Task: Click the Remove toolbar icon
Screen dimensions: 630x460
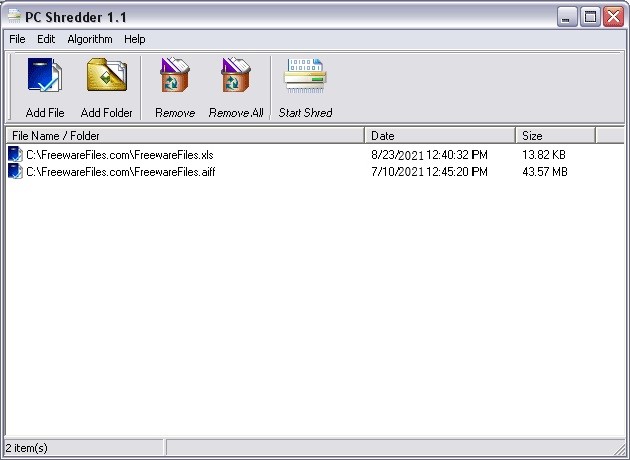Action: (175, 78)
